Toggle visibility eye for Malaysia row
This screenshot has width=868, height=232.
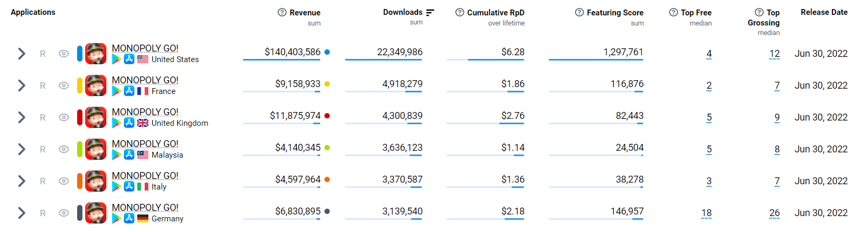(x=64, y=149)
